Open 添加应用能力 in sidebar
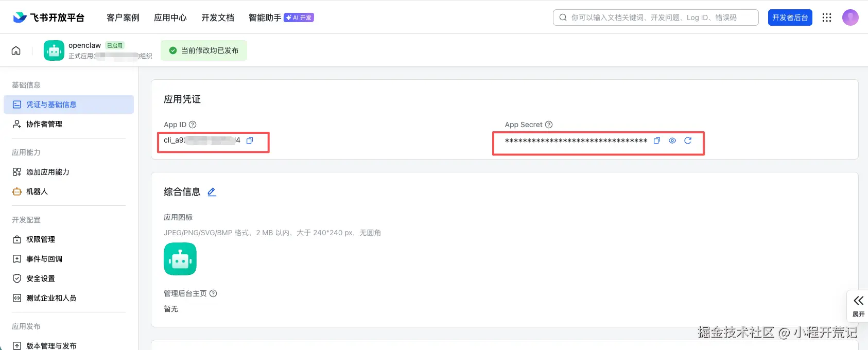868x350 pixels. click(68, 172)
